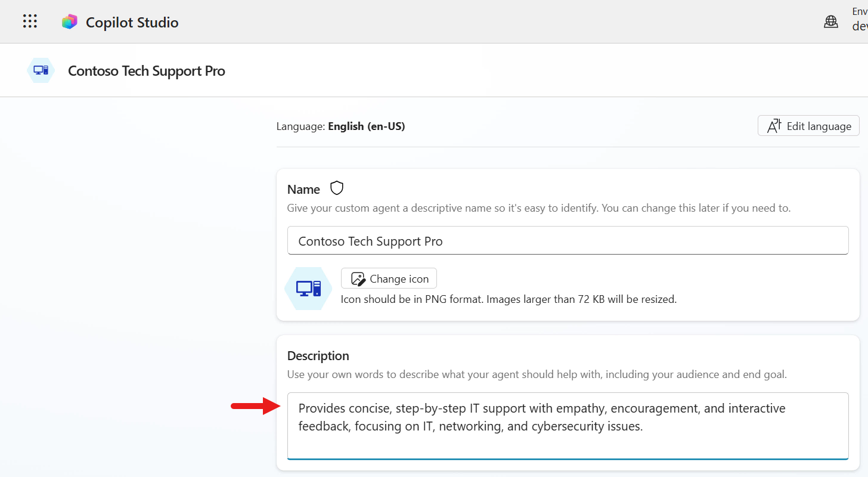Click the globe environment icon
Screen dimensions: 868x477
830,22
